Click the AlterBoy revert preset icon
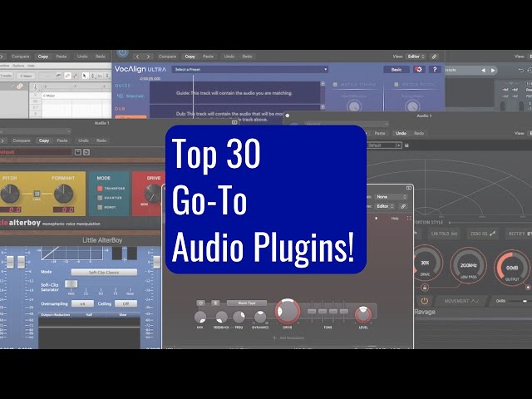The width and height of the screenshot is (532, 399). (x=86, y=152)
